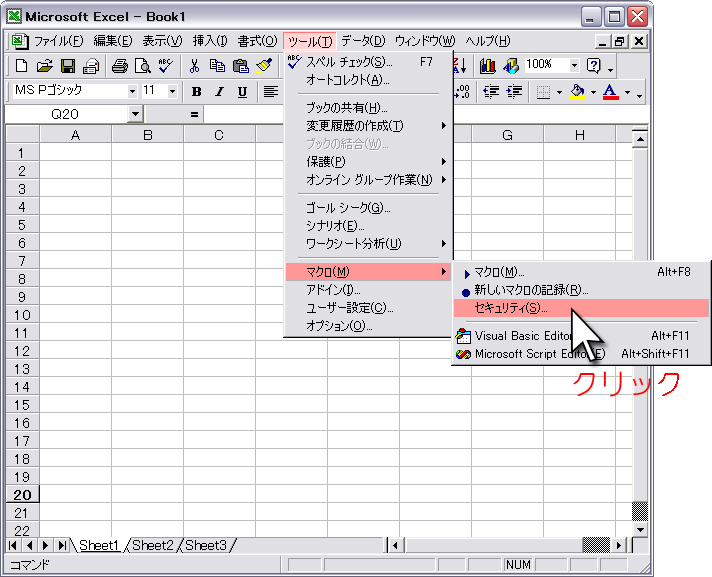Open the ファイル(F) menu
Viewport: 712px width, 577px height.
pos(59,41)
